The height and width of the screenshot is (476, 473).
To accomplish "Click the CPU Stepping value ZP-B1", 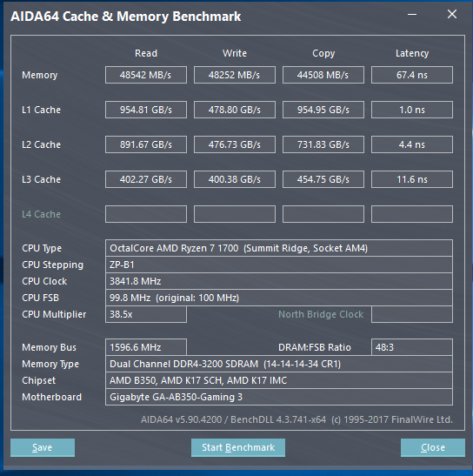I will coord(279,265).
